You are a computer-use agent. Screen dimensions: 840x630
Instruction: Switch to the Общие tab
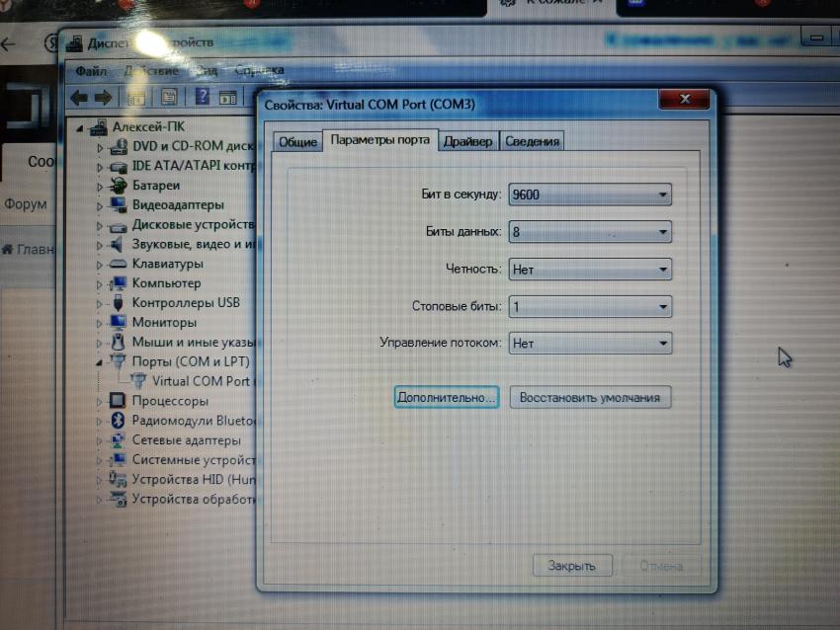tap(297, 142)
